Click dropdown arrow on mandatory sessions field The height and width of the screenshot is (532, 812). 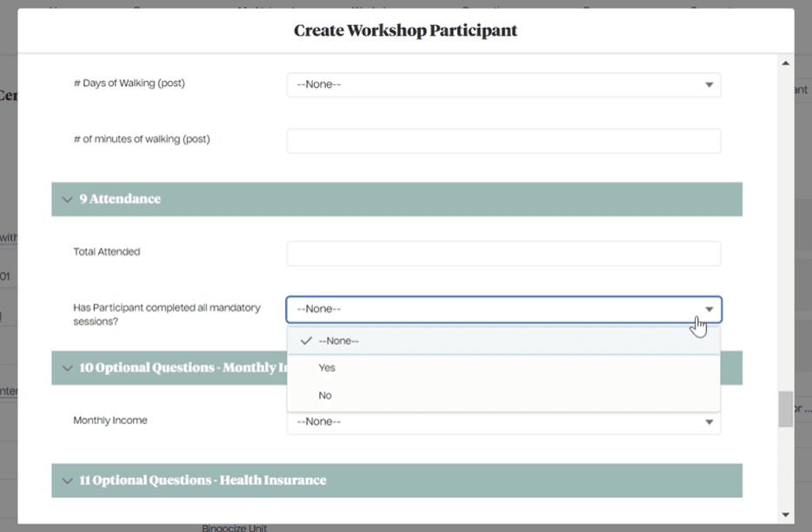tap(709, 309)
